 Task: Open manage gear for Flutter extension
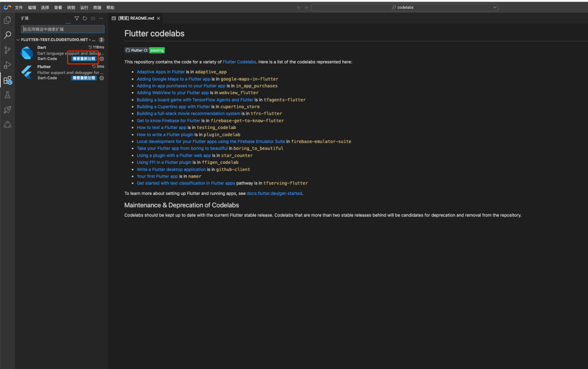coord(102,78)
